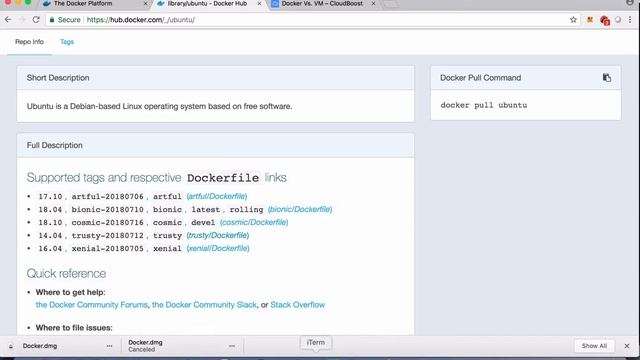The height and width of the screenshot is (360, 640).
Task: Click the docker pull ubuntu command text
Action: tap(484, 105)
